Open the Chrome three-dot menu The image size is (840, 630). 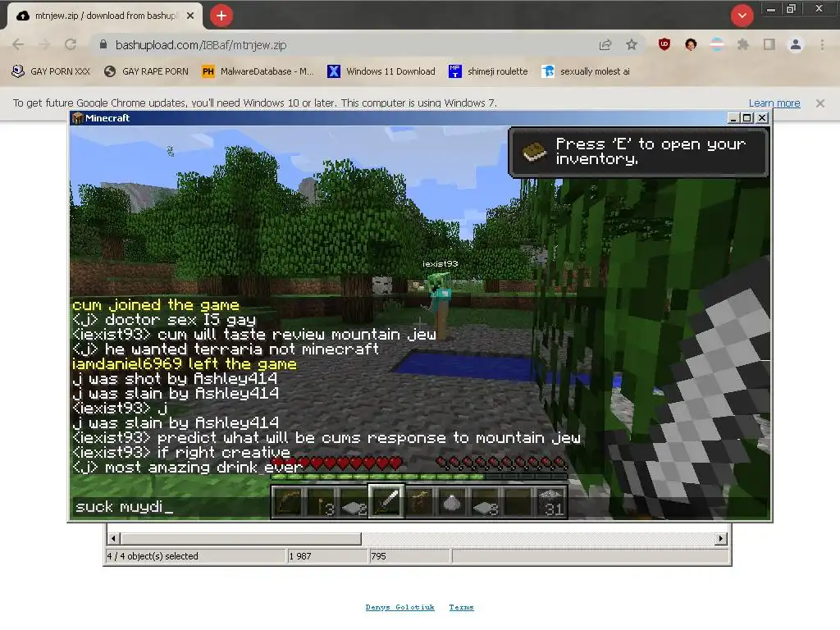pyautogui.click(x=822, y=45)
